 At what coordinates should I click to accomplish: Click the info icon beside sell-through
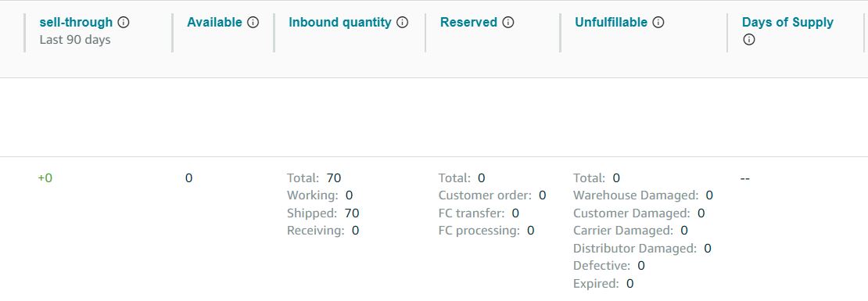click(x=124, y=23)
